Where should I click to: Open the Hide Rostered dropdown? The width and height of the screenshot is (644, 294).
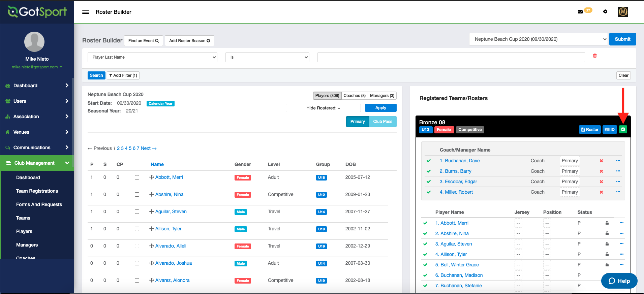coord(323,108)
